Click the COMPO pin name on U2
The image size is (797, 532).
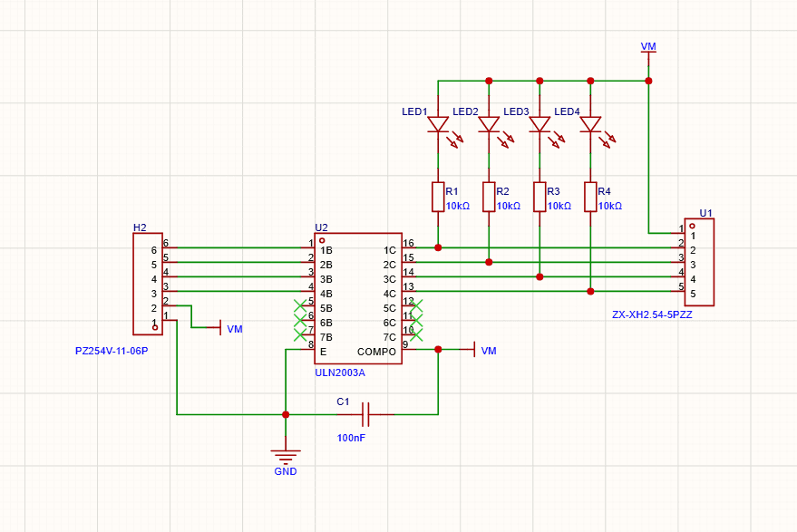click(376, 352)
